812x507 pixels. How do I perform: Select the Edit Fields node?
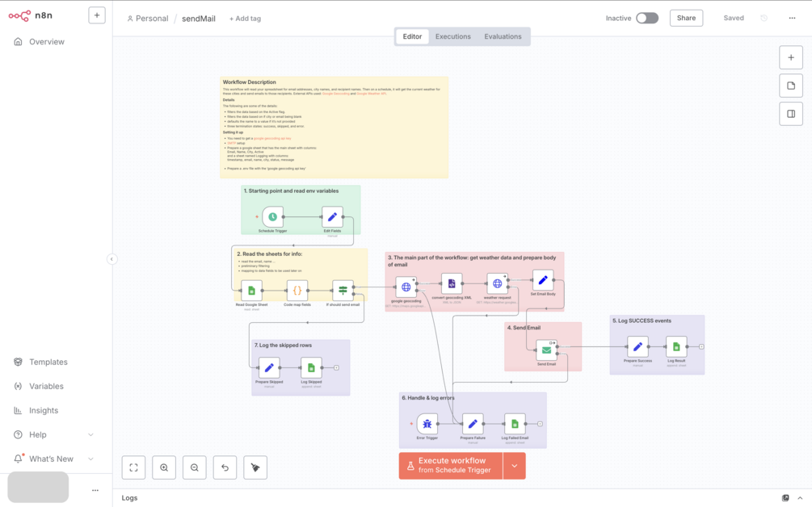click(x=332, y=217)
